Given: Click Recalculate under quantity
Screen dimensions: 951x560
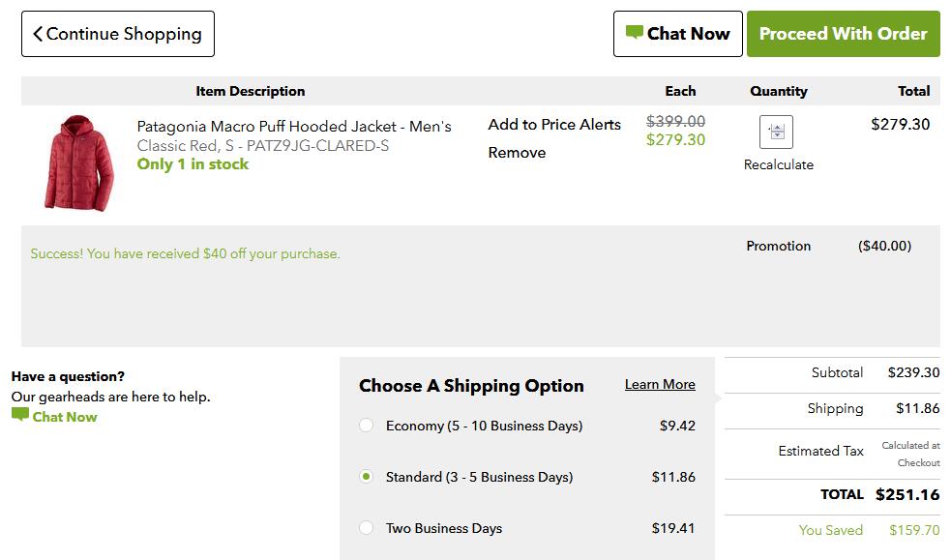Looking at the screenshot, I should pos(779,164).
